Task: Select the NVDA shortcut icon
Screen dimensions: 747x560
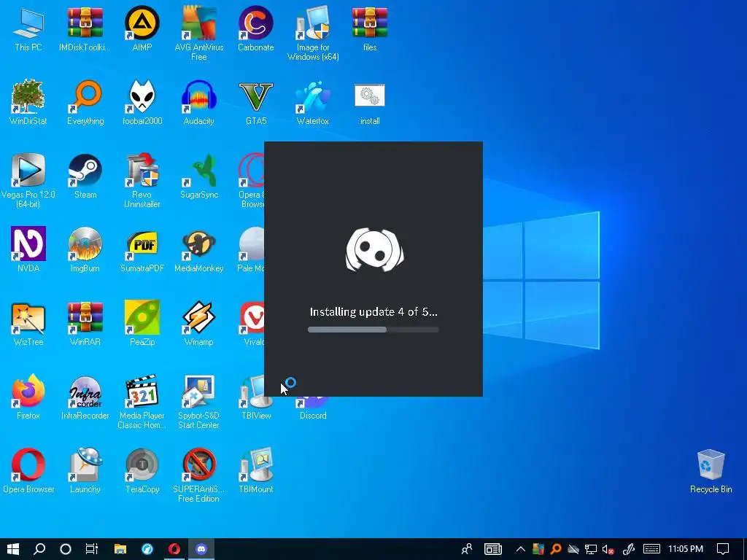Action: [28, 244]
